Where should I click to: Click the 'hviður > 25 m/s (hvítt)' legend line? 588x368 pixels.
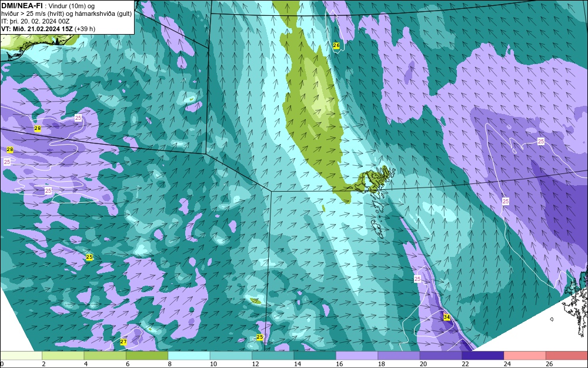click(33, 14)
